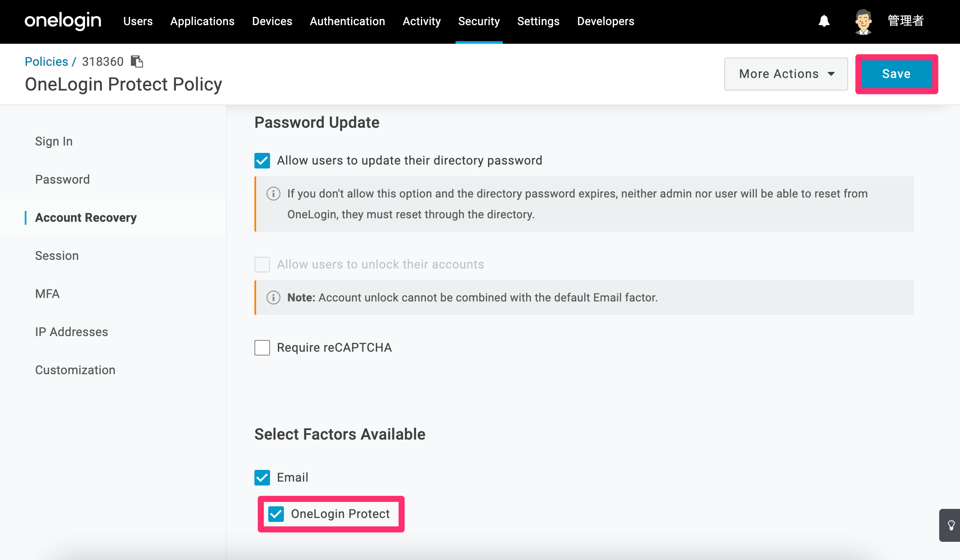The width and height of the screenshot is (960, 560).
Task: Click the Select Factors Available heading
Action: click(340, 434)
